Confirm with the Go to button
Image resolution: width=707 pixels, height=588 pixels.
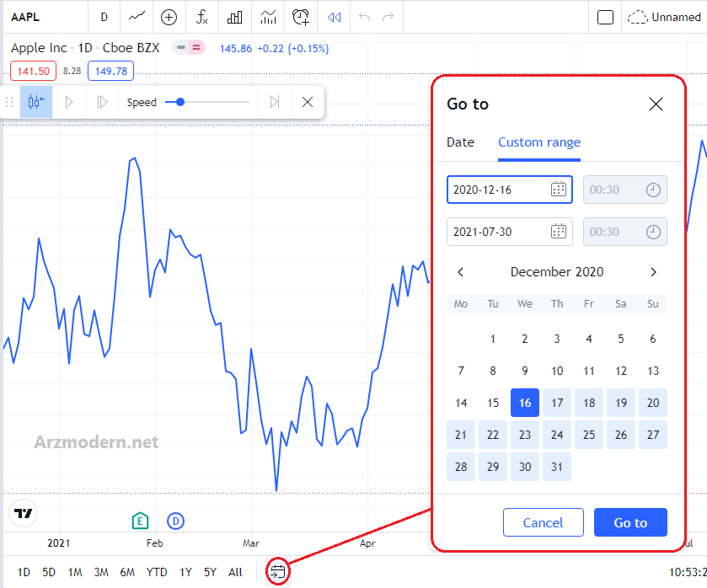click(630, 522)
